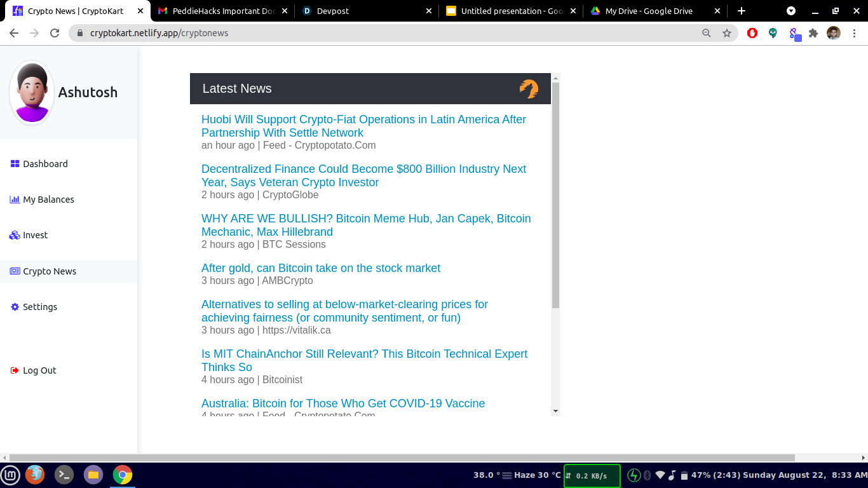Click Ashutosh's avatar picture
The width and height of the screenshot is (868, 488).
(x=32, y=92)
